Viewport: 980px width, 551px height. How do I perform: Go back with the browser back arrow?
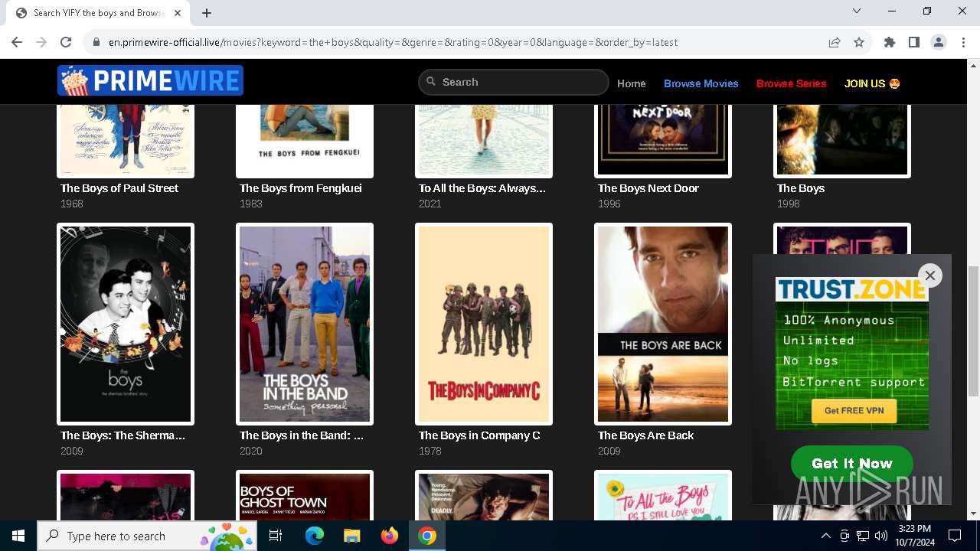tap(17, 42)
